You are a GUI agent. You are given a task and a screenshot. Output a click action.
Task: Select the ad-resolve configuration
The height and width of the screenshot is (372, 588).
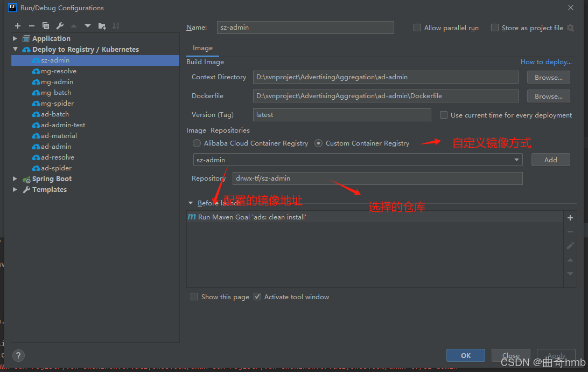click(95, 157)
